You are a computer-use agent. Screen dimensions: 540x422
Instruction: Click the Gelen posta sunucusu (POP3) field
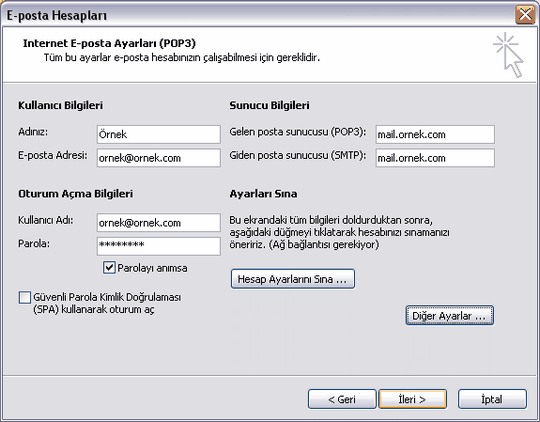pyautogui.click(x=435, y=134)
